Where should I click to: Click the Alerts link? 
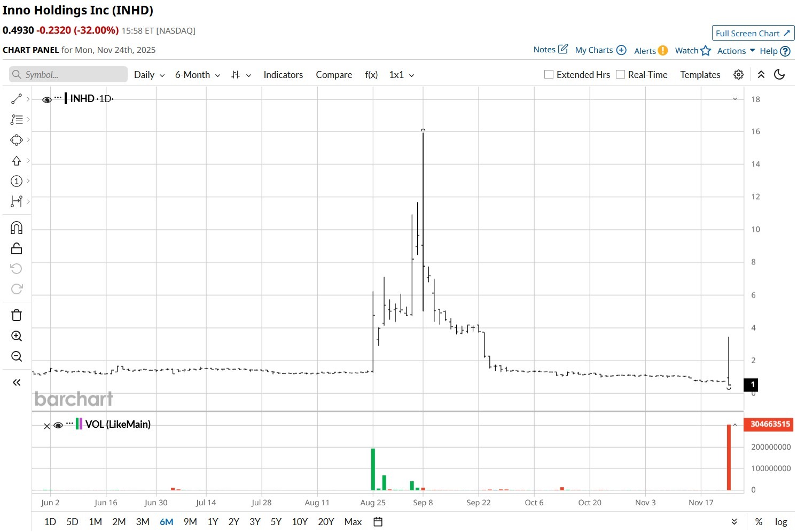[645, 51]
